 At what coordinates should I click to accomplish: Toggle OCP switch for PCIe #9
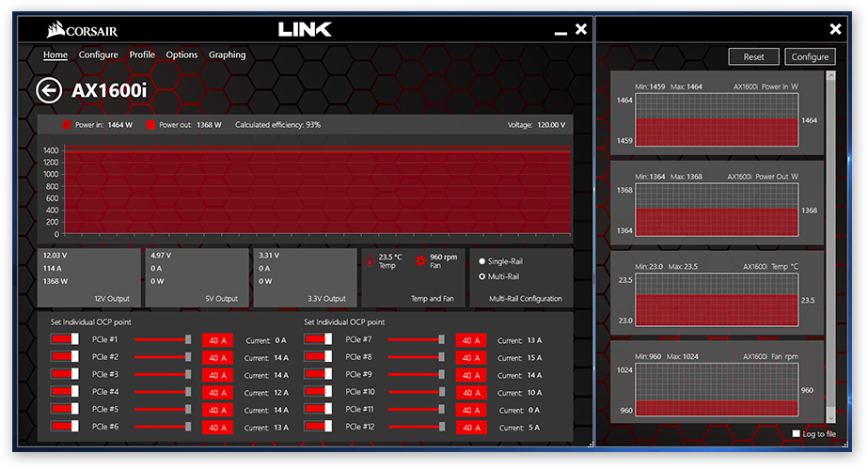[x=318, y=374]
